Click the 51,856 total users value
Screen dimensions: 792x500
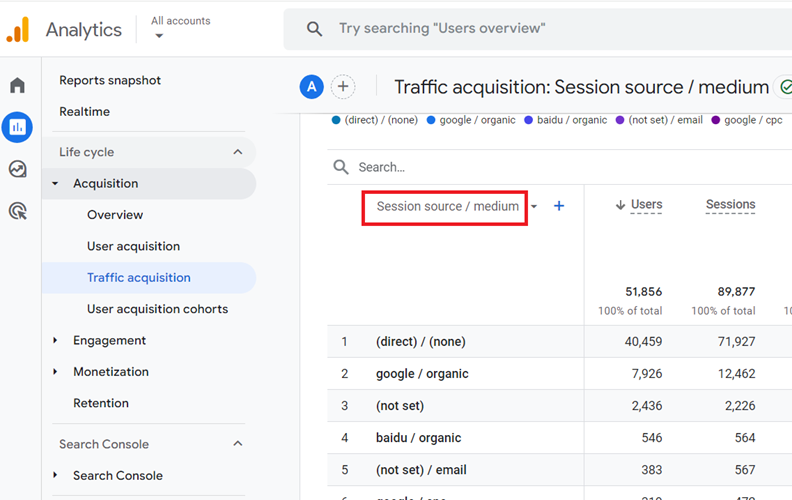(644, 291)
